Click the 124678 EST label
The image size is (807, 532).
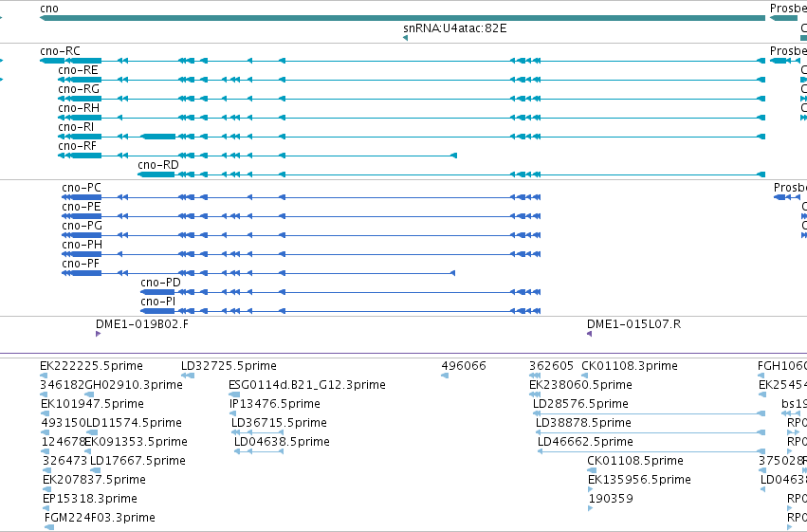click(x=63, y=442)
